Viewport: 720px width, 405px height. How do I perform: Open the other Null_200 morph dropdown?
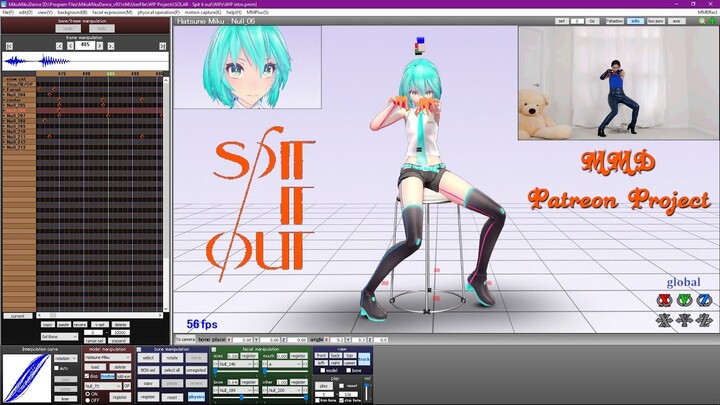pyautogui.click(x=285, y=390)
